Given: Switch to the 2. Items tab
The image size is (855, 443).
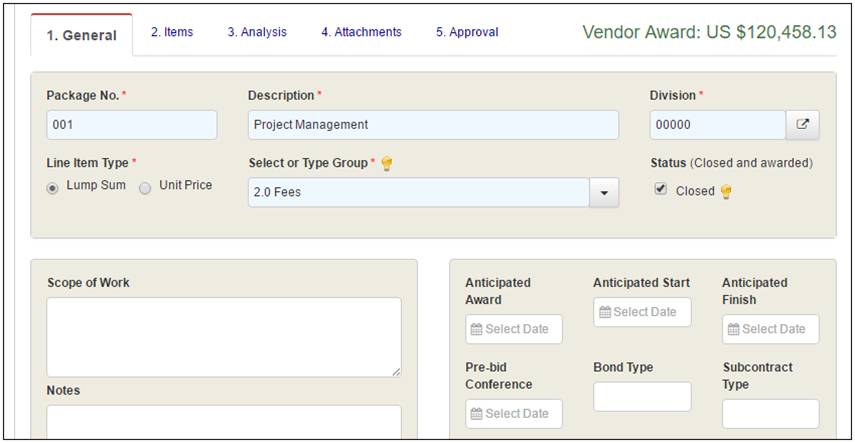Looking at the screenshot, I should pos(172,32).
